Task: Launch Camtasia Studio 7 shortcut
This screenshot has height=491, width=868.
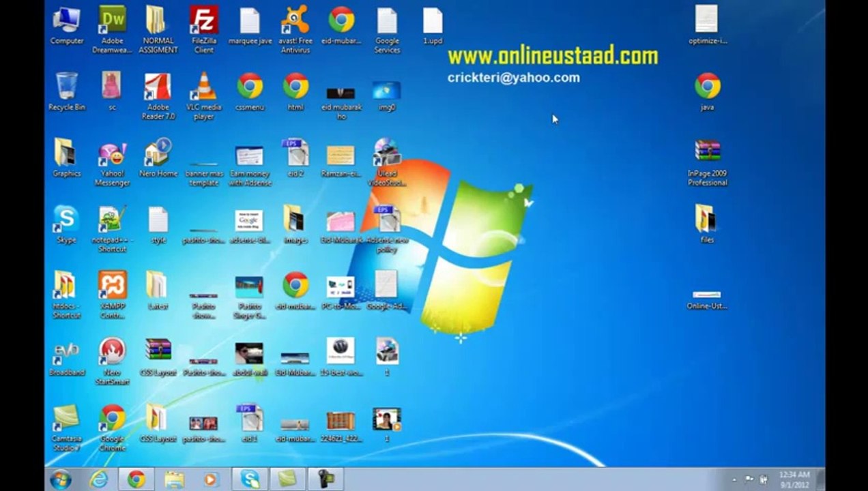Action: 67,428
